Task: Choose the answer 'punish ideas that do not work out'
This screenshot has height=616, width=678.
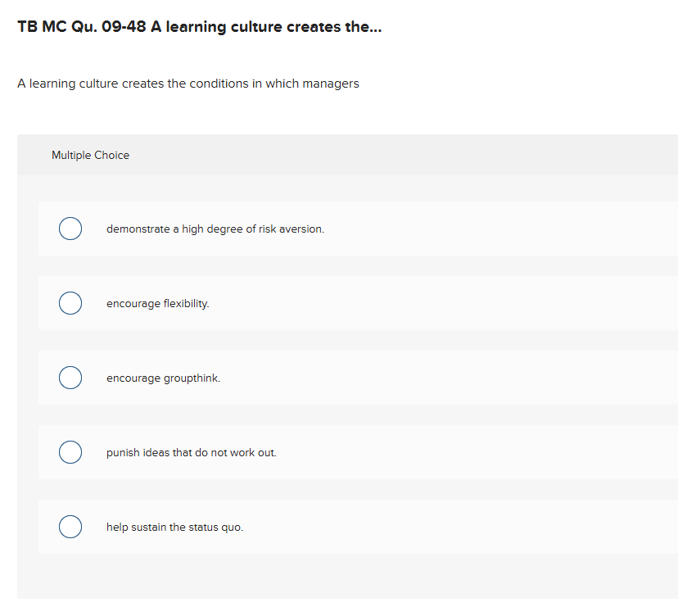Action: coord(191,452)
